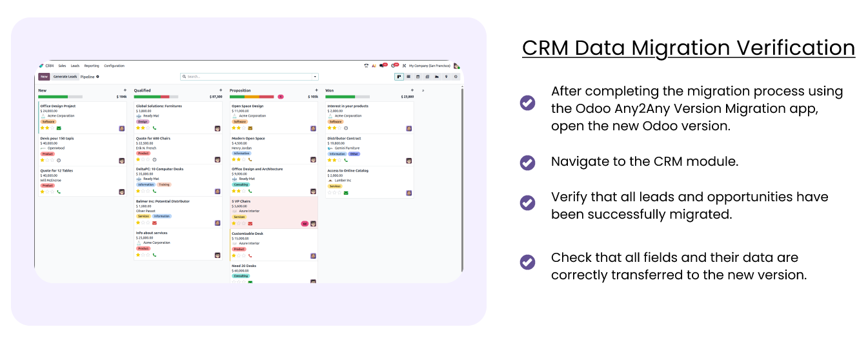This screenshot has height=338, width=868.
Task: Click the CRM menu title
Action: [50, 66]
